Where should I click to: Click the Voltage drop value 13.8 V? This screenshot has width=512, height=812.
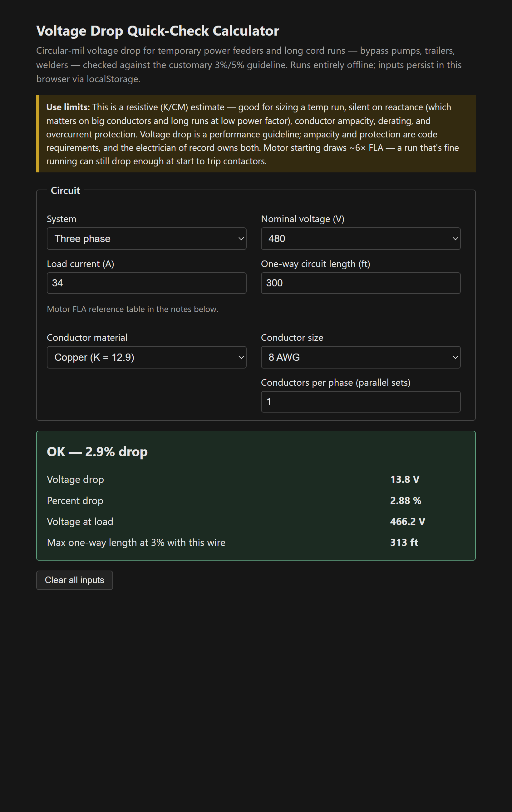click(x=405, y=479)
